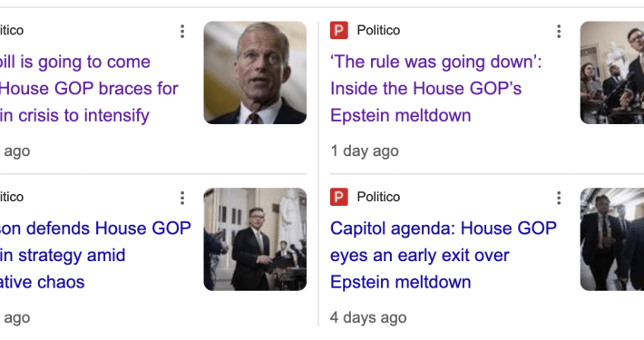Open thumbnail of men walking next to 'Capitol agenda'
644x340 pixels.
pyautogui.click(x=612, y=239)
